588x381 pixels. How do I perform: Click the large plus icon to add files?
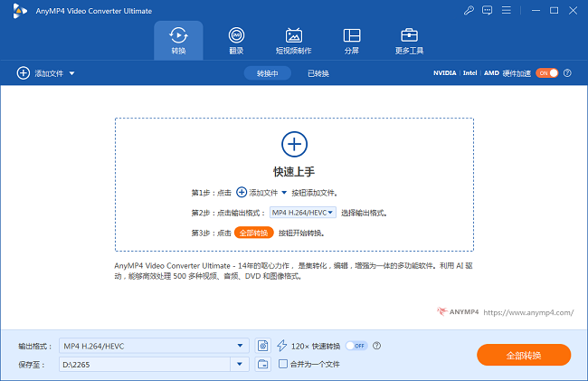coord(294,143)
